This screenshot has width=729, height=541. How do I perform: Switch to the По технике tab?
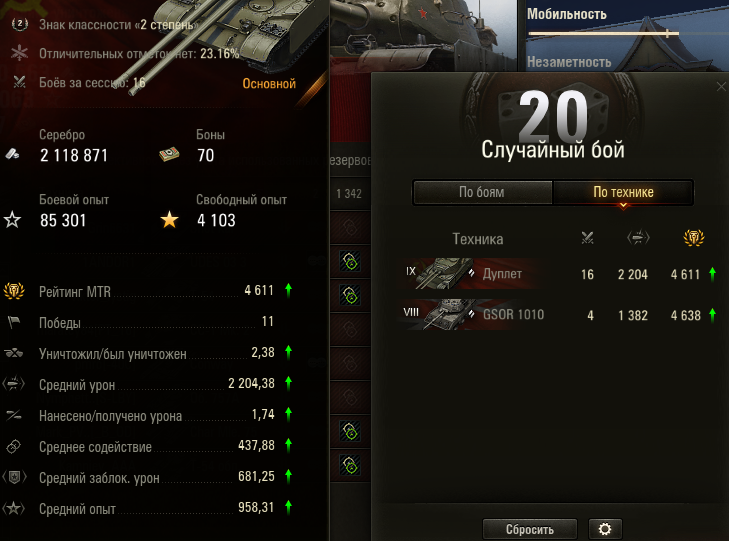[x=623, y=192]
